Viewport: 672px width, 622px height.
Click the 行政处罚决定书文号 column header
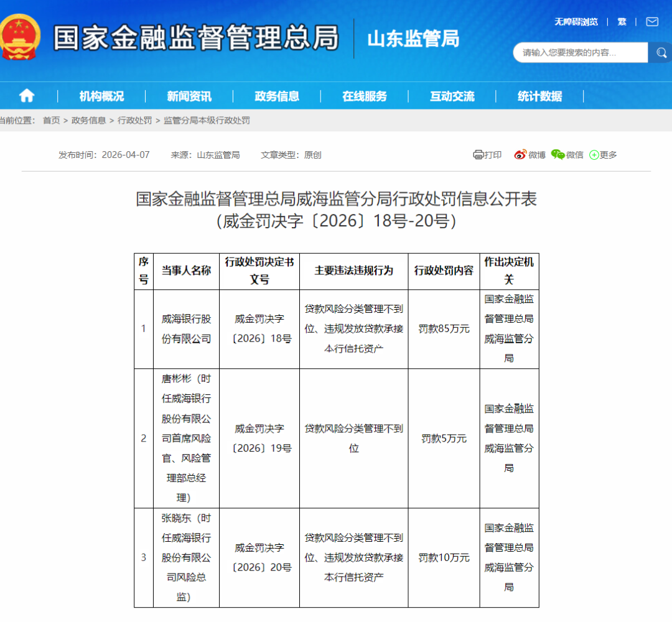pos(259,271)
